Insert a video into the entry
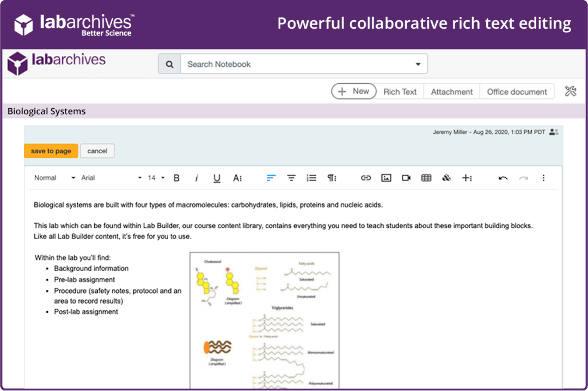The height and width of the screenshot is (391, 588). (x=407, y=178)
